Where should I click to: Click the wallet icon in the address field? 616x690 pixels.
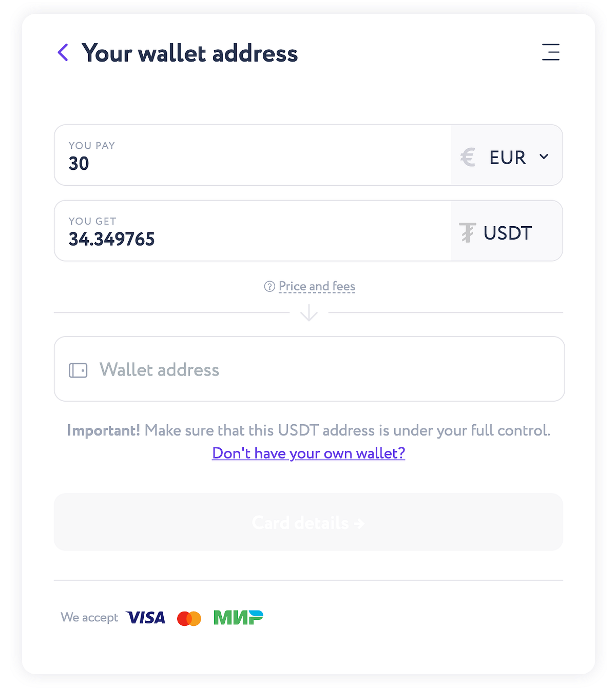click(78, 369)
